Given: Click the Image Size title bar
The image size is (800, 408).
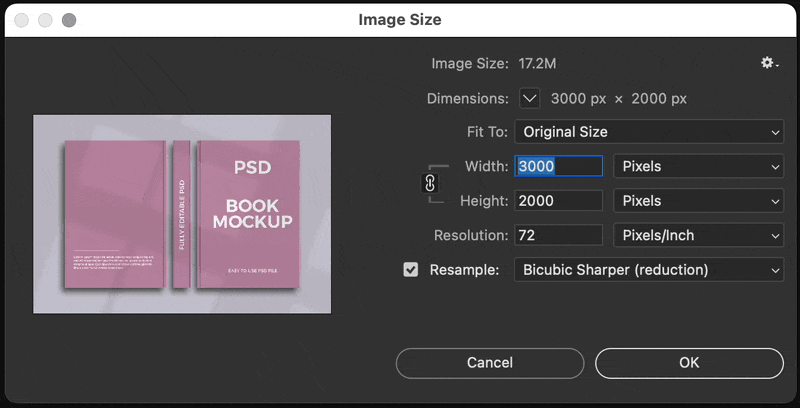Looking at the screenshot, I should coord(400,20).
